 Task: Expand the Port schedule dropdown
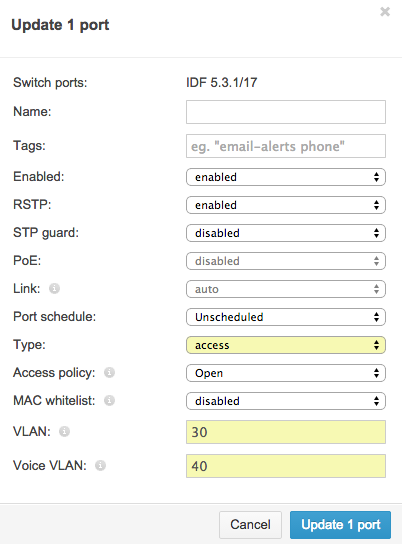[x=286, y=317]
